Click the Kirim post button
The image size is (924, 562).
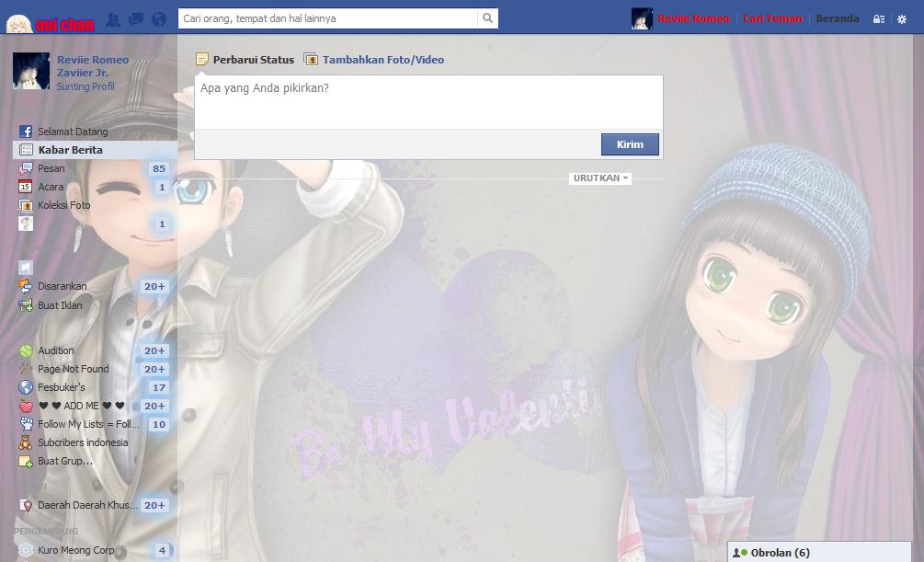(630, 144)
